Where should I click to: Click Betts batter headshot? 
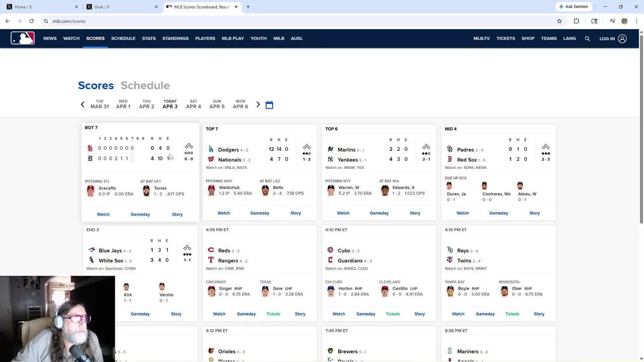pyautogui.click(x=265, y=190)
